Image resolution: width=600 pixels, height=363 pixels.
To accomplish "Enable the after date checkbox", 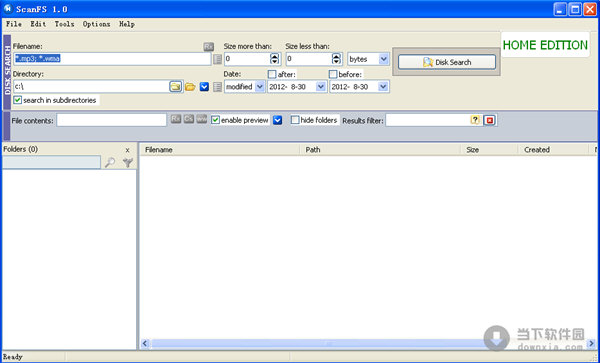I will coord(272,74).
